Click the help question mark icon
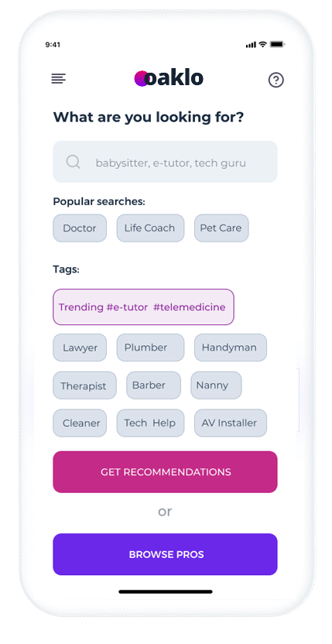 pyautogui.click(x=276, y=80)
